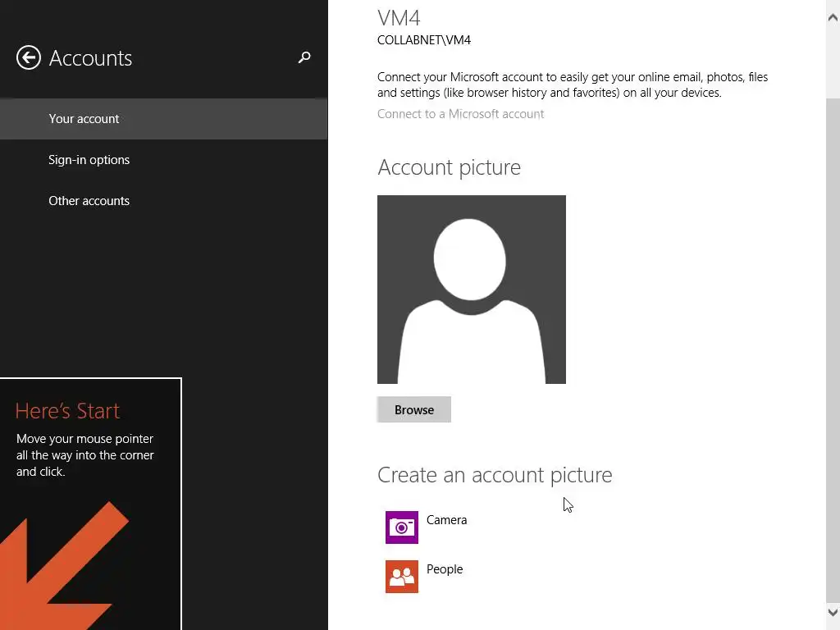This screenshot has height=630, width=840.
Task: Click the People label text
Action: [445, 569]
